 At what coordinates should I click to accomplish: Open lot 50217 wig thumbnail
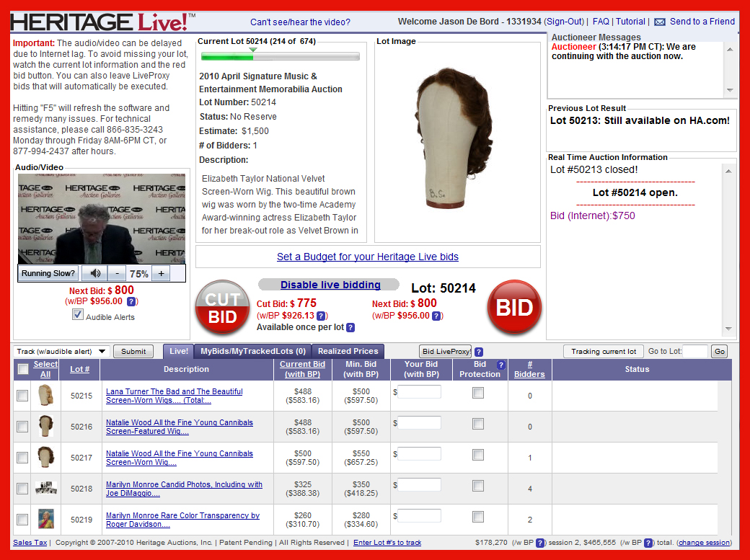[x=46, y=457]
